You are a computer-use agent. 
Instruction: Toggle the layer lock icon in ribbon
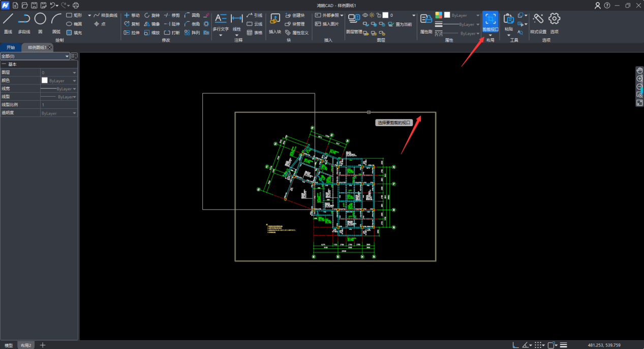pos(379,15)
